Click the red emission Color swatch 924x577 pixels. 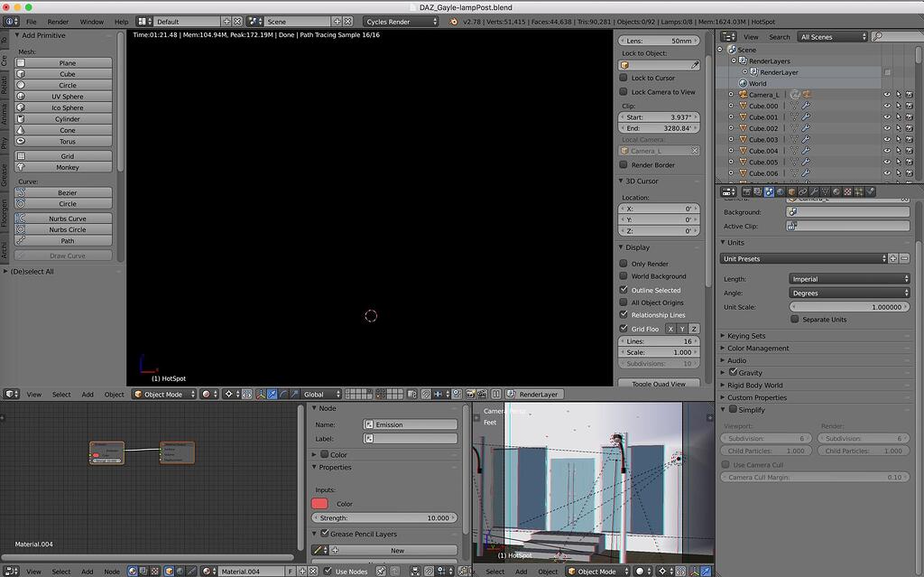pos(319,503)
